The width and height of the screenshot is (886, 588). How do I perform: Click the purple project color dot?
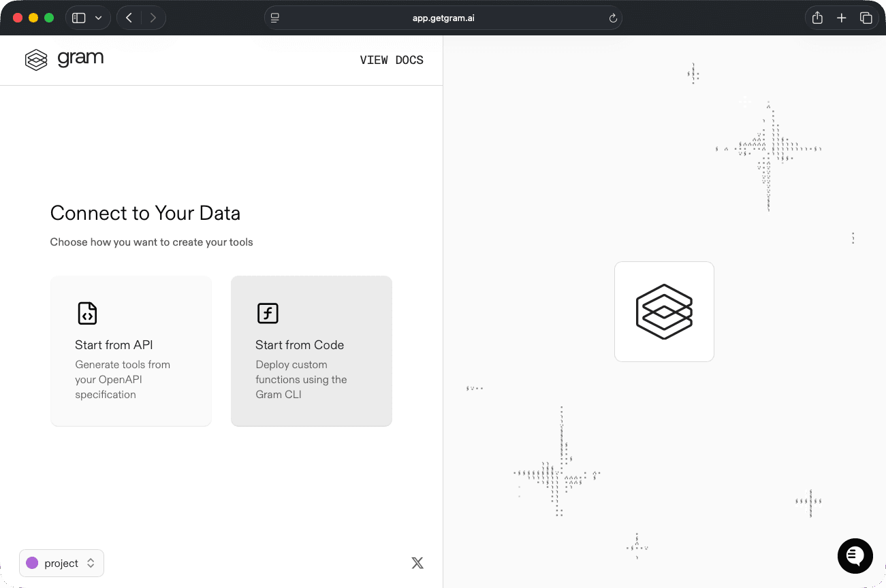(32, 563)
